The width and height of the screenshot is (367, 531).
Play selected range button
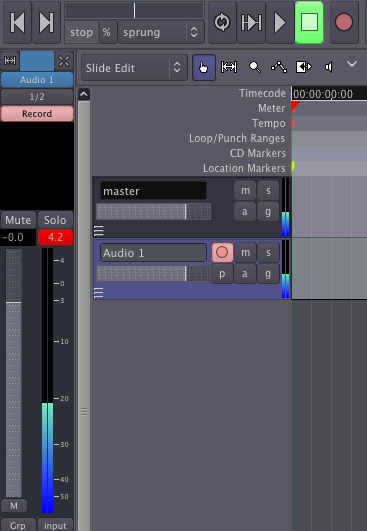[251, 22]
